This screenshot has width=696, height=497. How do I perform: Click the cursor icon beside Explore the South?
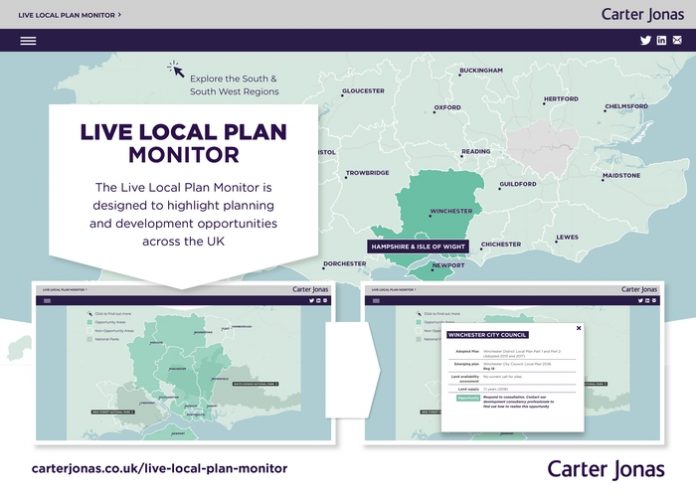pos(176,70)
